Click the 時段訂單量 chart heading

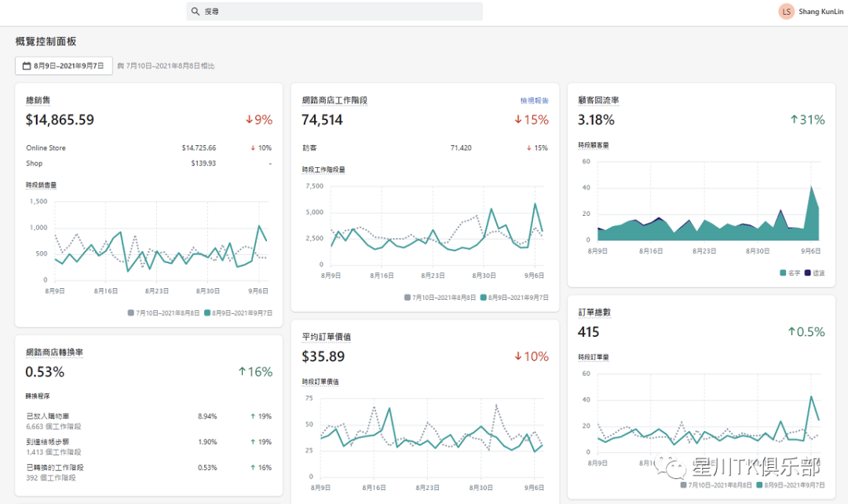click(x=594, y=357)
